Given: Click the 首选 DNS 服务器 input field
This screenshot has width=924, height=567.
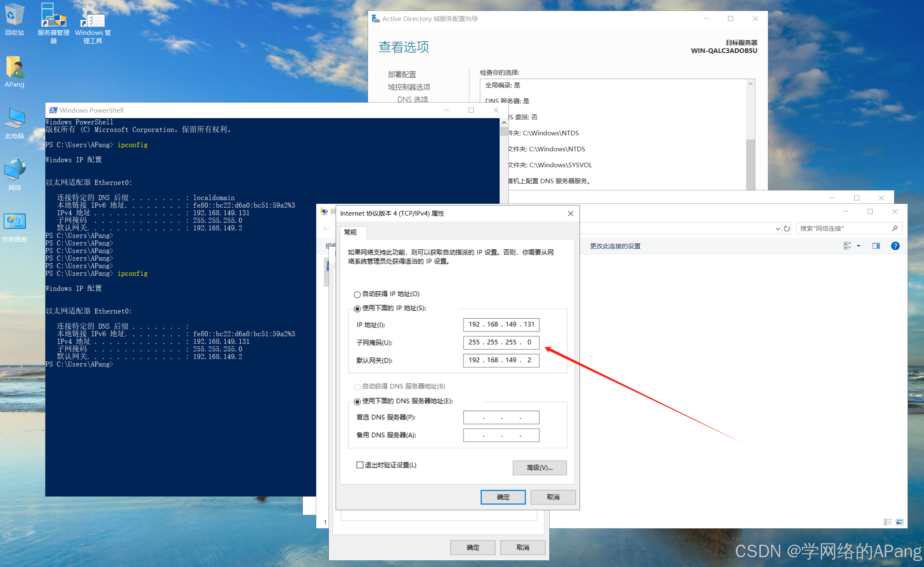Looking at the screenshot, I should (501, 417).
